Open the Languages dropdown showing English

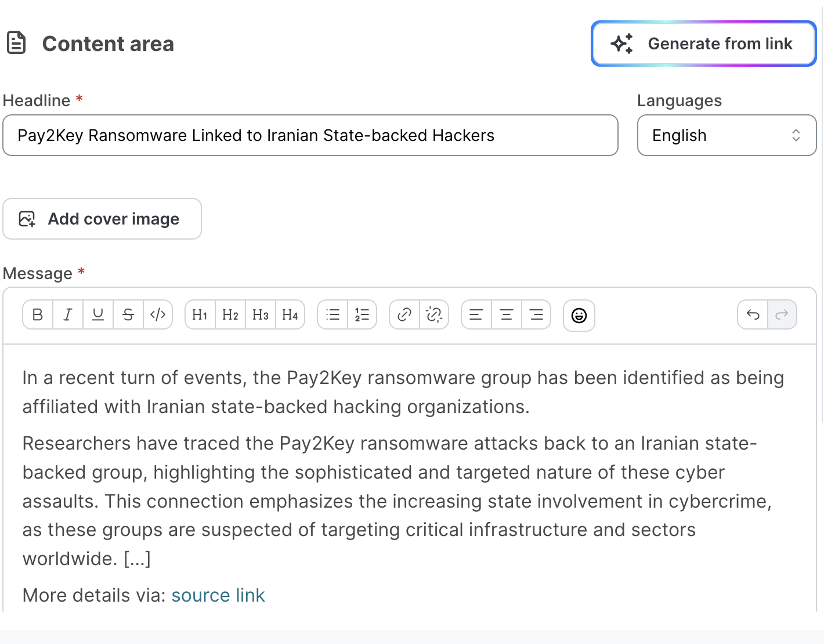pos(727,135)
